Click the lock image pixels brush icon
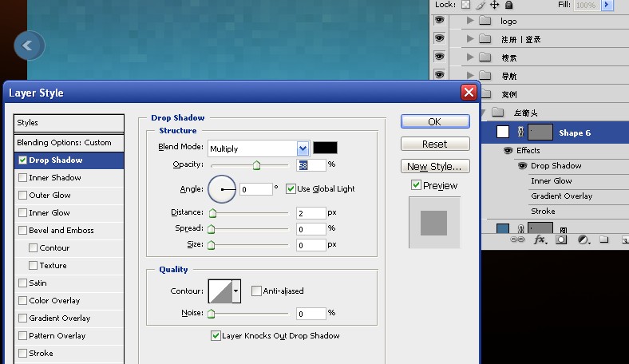629x364 pixels. tap(481, 5)
